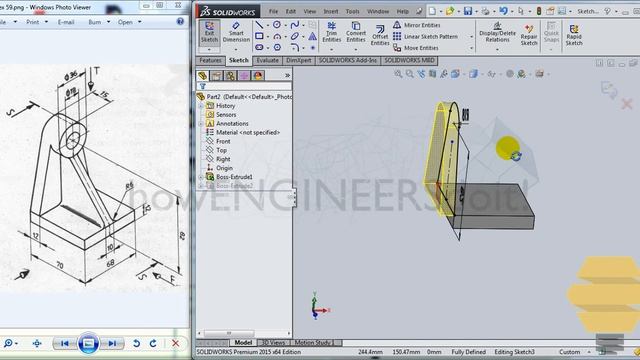Select the Sketch Fillet tool

pyautogui.click(x=295, y=47)
